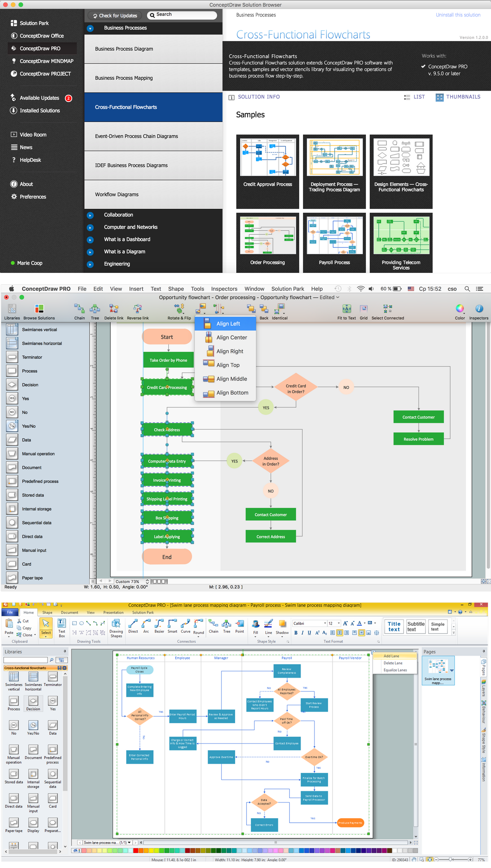Image resolution: width=491 pixels, height=868 pixels.
Task: Open the Inspectors info icon
Action: (x=479, y=308)
